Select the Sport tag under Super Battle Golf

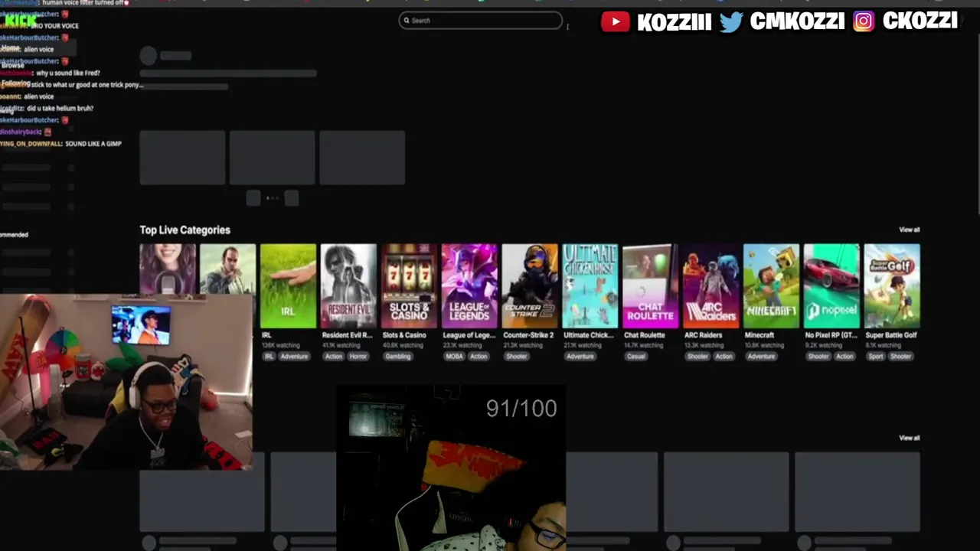[876, 357]
